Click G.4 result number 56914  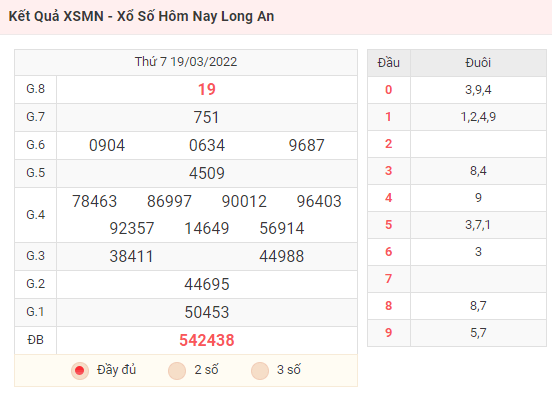coord(282,228)
